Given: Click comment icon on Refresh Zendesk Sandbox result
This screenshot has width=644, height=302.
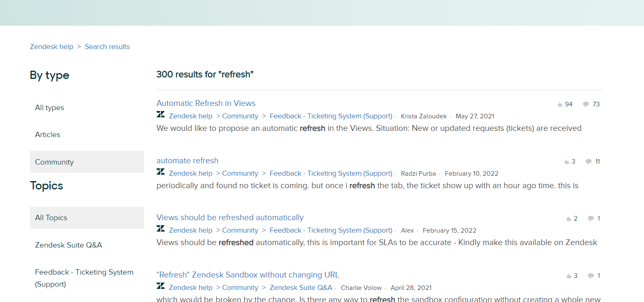Looking at the screenshot, I should (591, 276).
